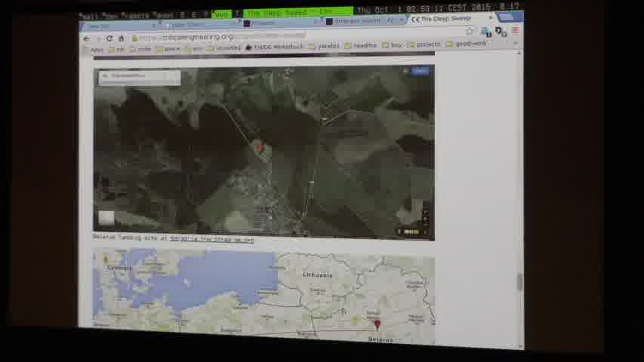The width and height of the screenshot is (644, 362).
Task: Click the blue sign-in button on map
Action: click(x=420, y=71)
